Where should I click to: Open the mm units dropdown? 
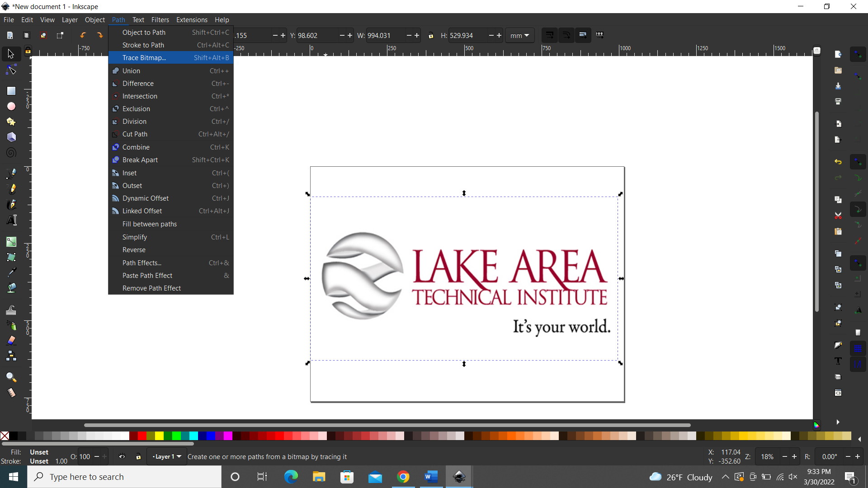519,35
